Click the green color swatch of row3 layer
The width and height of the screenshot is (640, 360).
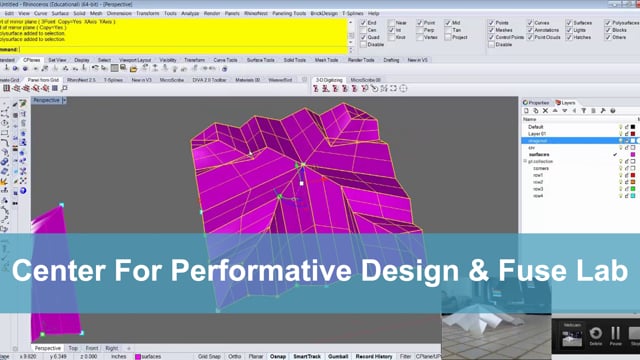point(633,189)
